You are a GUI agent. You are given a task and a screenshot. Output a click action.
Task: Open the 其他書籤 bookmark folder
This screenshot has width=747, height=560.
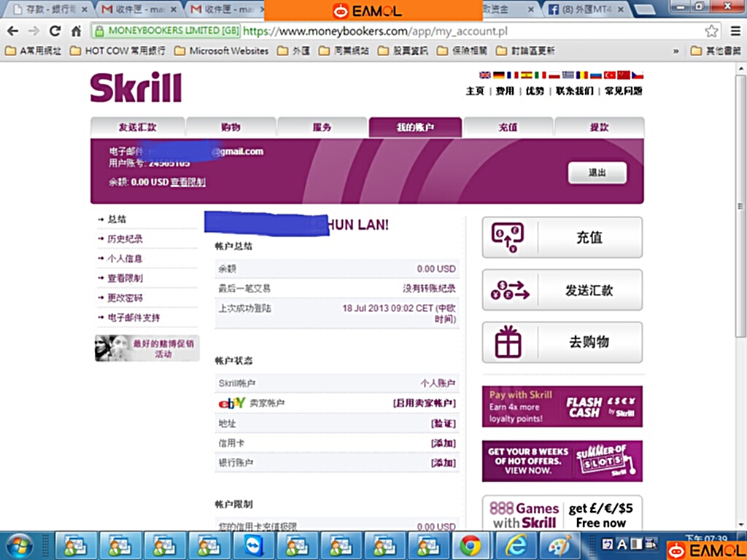point(716,50)
